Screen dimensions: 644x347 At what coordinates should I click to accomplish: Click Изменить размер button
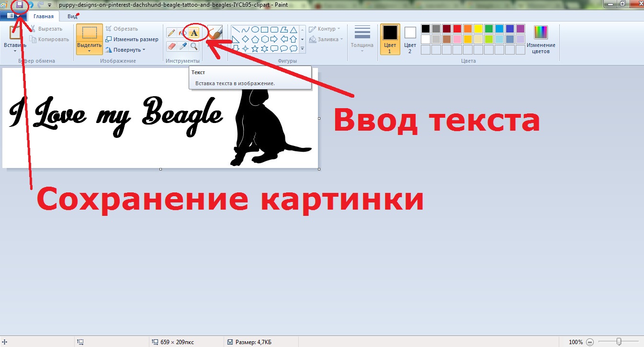pyautogui.click(x=132, y=39)
